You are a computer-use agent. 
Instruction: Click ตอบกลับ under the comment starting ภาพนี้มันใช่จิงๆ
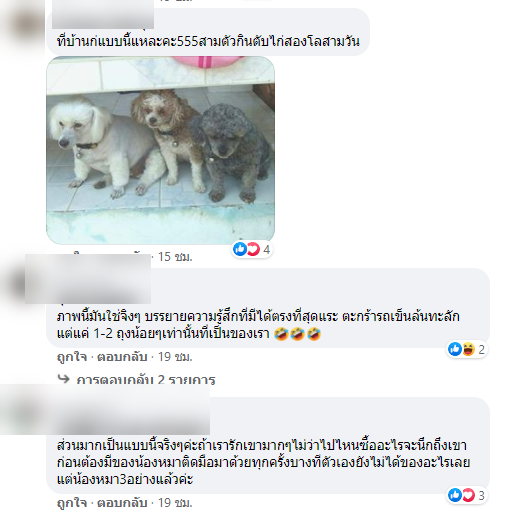(x=122, y=357)
